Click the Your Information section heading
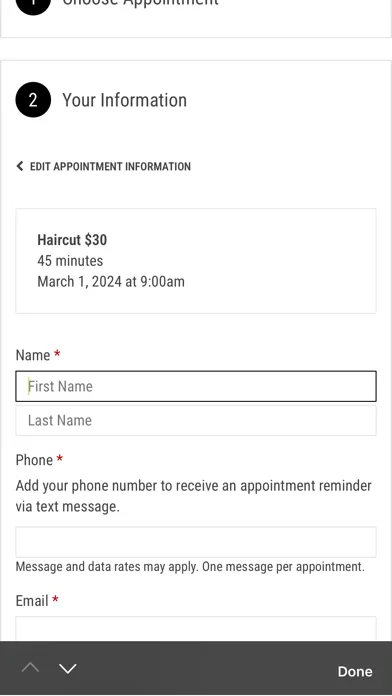 coord(124,100)
